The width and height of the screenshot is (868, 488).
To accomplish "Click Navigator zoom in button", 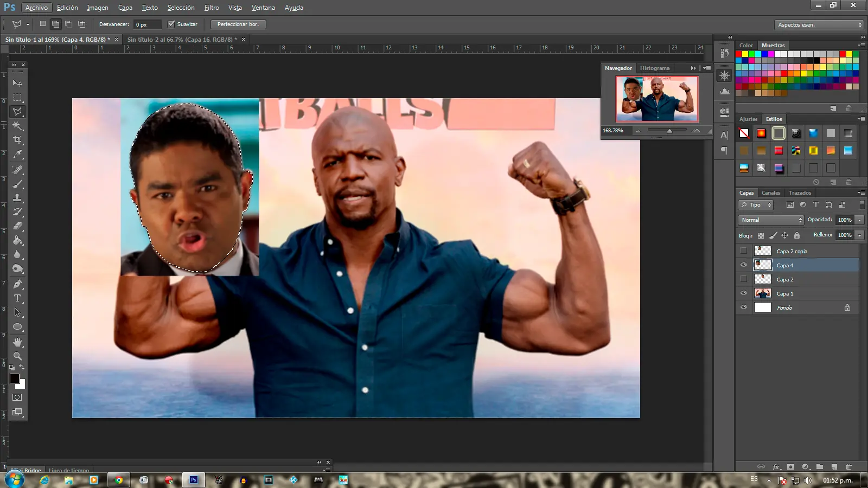I will point(695,131).
